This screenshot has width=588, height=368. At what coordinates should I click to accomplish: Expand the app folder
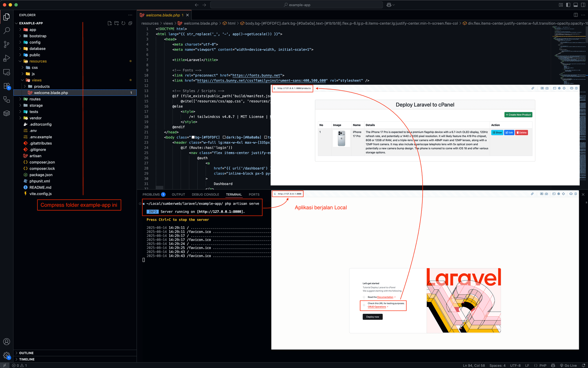33,30
